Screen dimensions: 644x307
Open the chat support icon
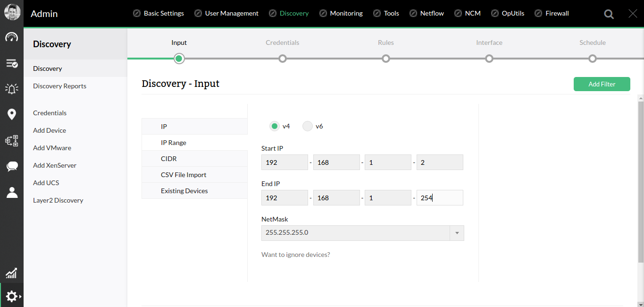pyautogui.click(x=11, y=166)
